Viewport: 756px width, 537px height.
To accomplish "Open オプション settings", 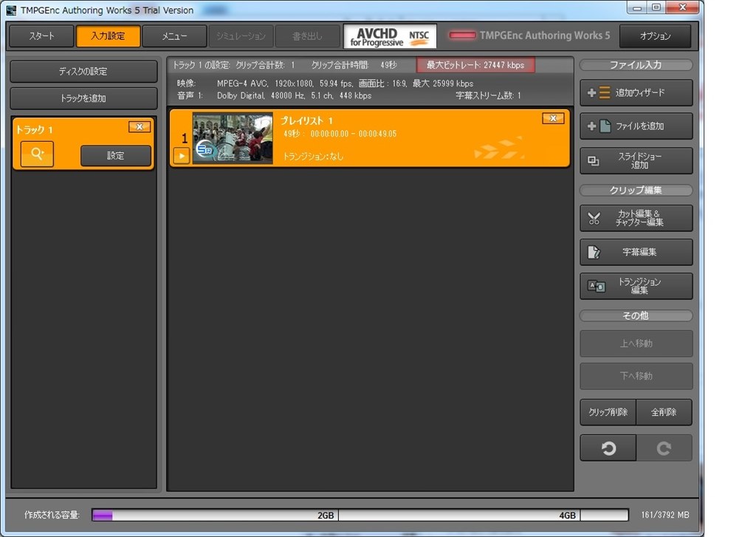I will tap(656, 36).
